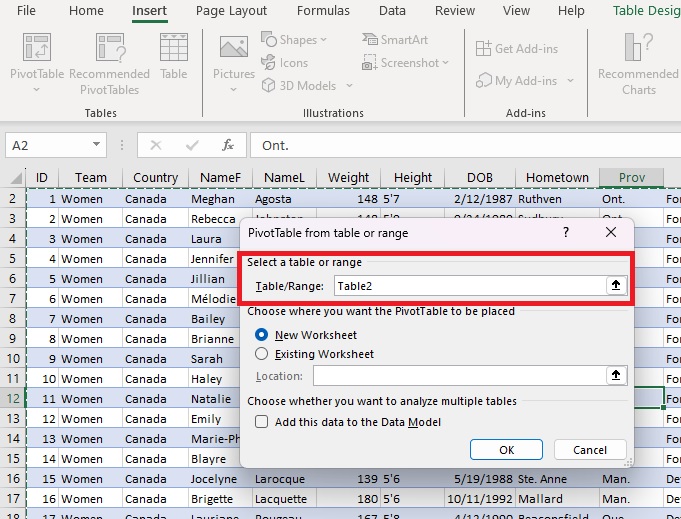
Task: Click the Location range selector arrow
Action: (616, 375)
